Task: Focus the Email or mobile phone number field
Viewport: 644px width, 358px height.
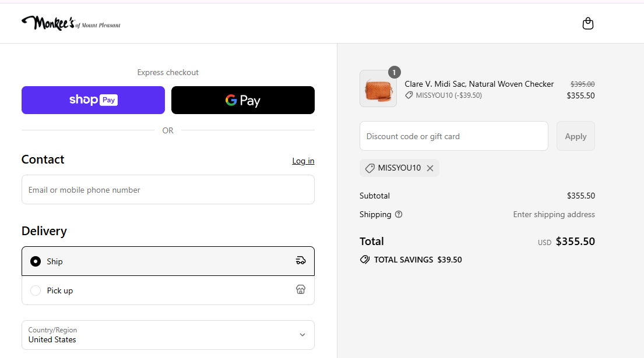Action: (x=168, y=189)
